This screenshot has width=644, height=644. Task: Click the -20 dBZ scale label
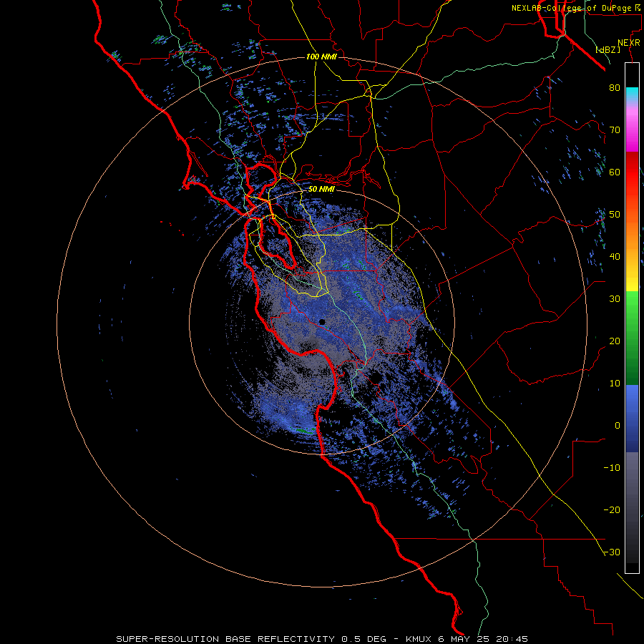coord(612,509)
